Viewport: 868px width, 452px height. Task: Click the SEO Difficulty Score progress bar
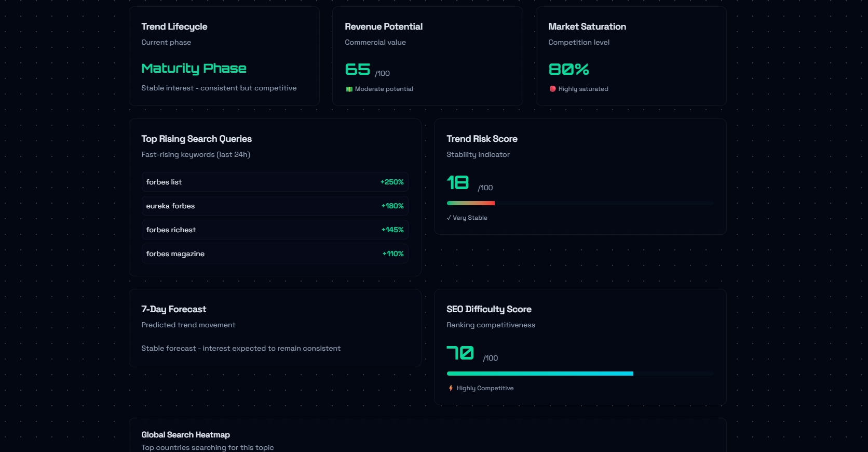point(580,374)
